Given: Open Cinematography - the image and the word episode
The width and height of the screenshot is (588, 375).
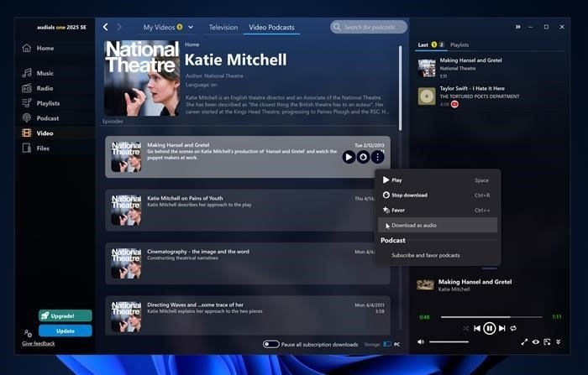Looking at the screenshot, I should [x=248, y=263].
